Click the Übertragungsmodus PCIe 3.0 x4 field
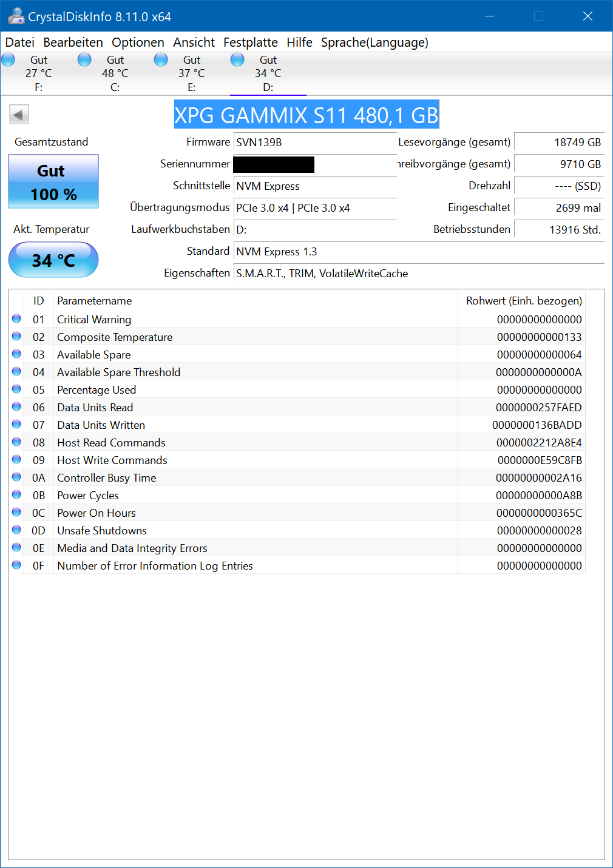613x868 pixels. coord(315,208)
